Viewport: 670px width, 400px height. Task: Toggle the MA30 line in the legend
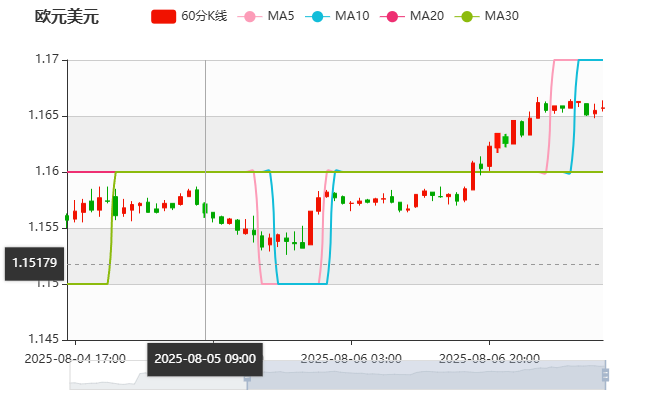pyautogui.click(x=487, y=16)
